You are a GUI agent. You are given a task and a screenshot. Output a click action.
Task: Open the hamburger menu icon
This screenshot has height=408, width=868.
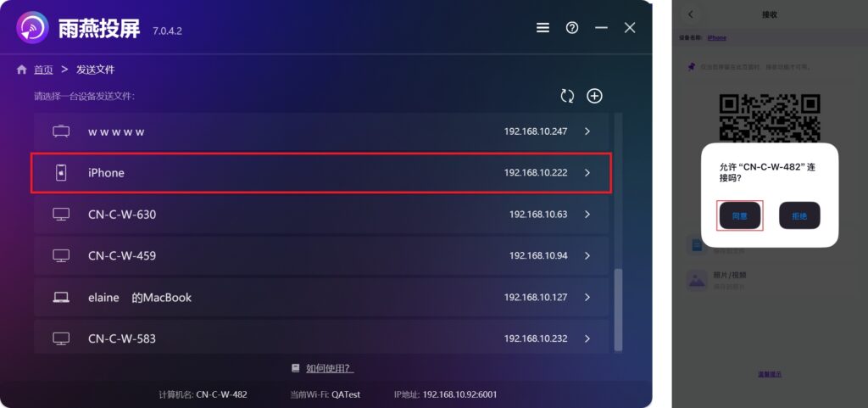543,28
